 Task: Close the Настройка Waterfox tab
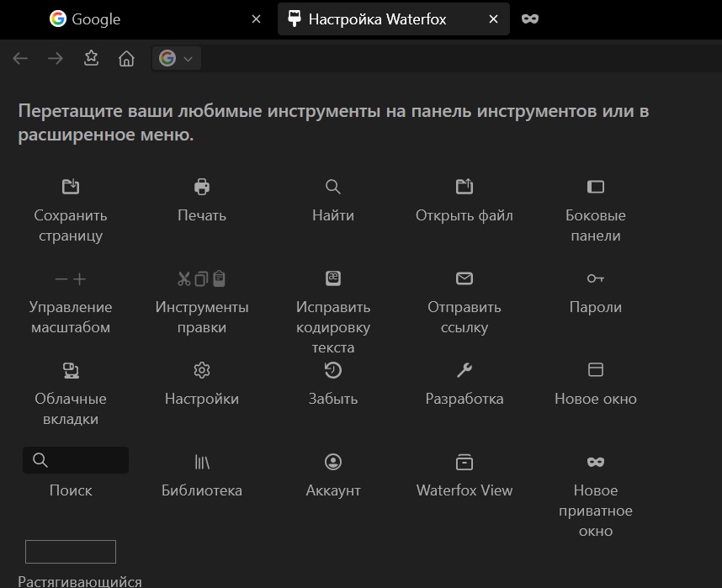[493, 19]
